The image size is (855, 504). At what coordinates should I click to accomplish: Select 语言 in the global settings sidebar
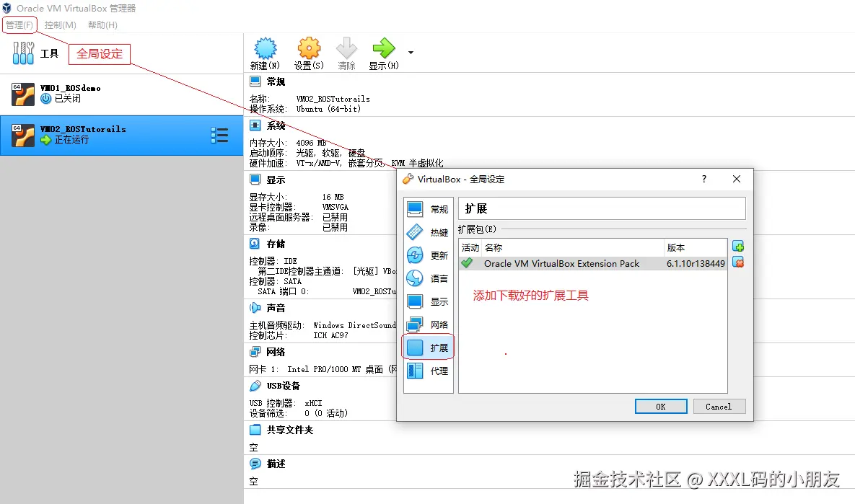pyautogui.click(x=429, y=278)
